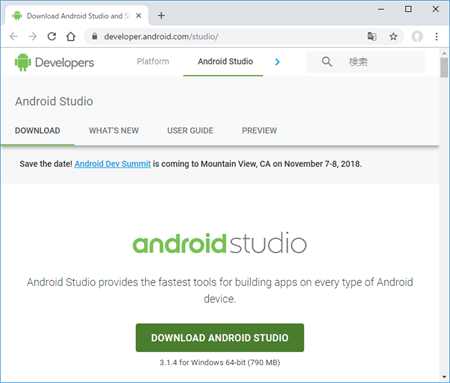Click the scrollbar up arrow
450x383 pixels.
coord(444,53)
